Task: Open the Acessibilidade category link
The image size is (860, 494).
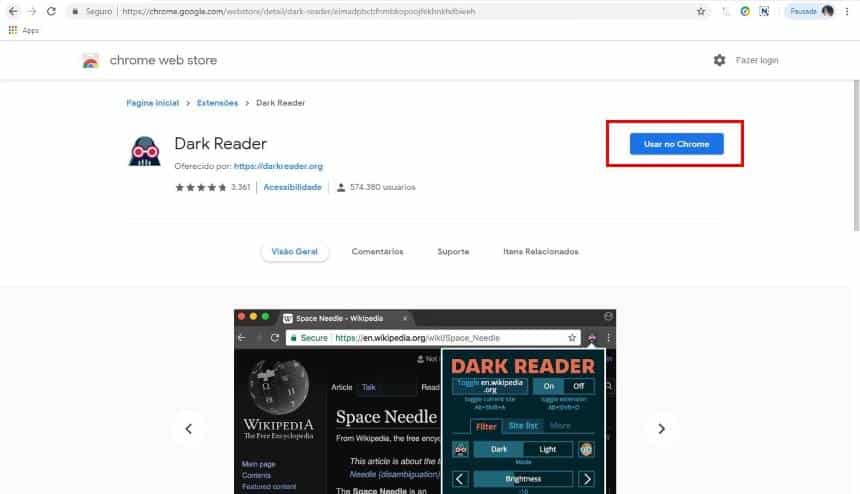Action: [292, 188]
